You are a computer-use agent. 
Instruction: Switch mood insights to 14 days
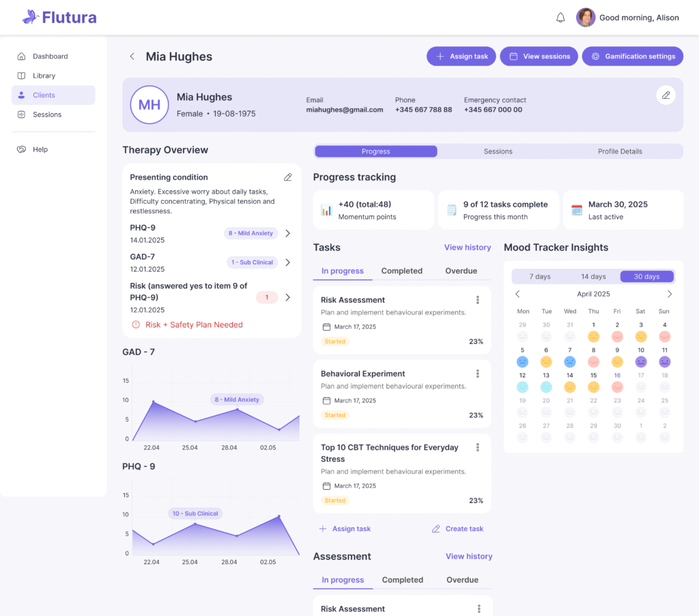pyautogui.click(x=593, y=276)
